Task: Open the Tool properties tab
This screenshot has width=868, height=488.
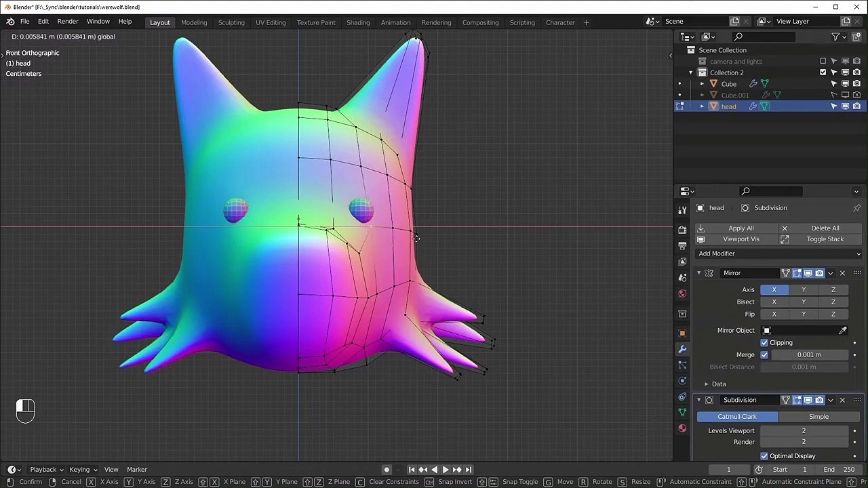Action: pyautogui.click(x=682, y=210)
